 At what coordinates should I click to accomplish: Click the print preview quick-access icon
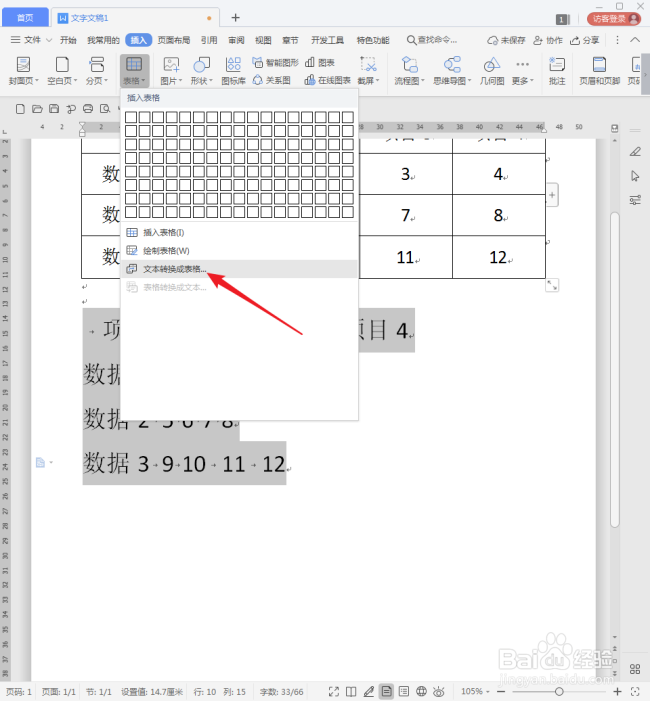coord(105,109)
